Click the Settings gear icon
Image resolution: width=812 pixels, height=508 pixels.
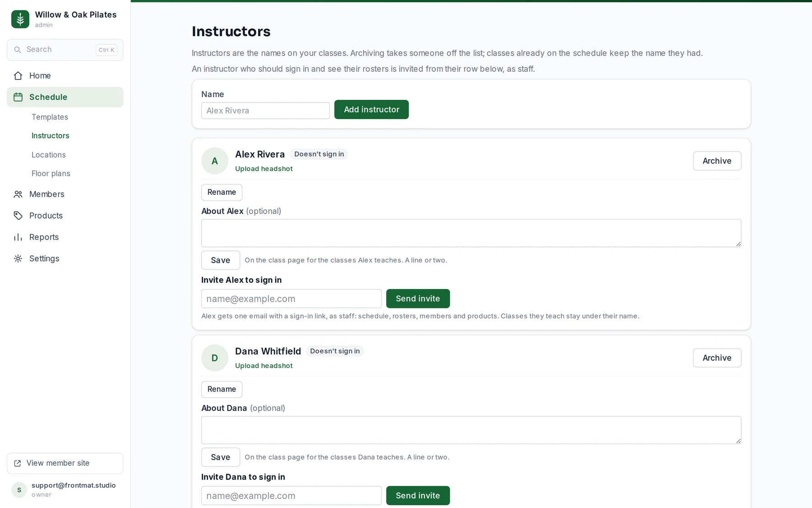click(x=18, y=259)
